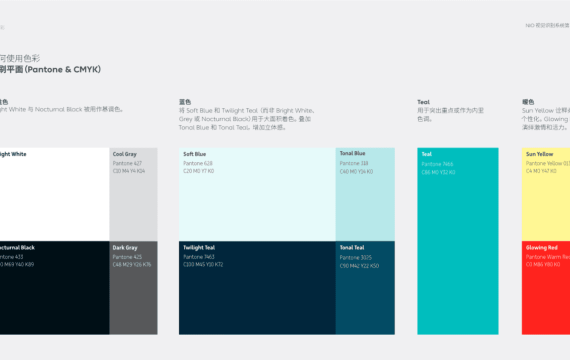Click the Soft Blue label text

194,154
